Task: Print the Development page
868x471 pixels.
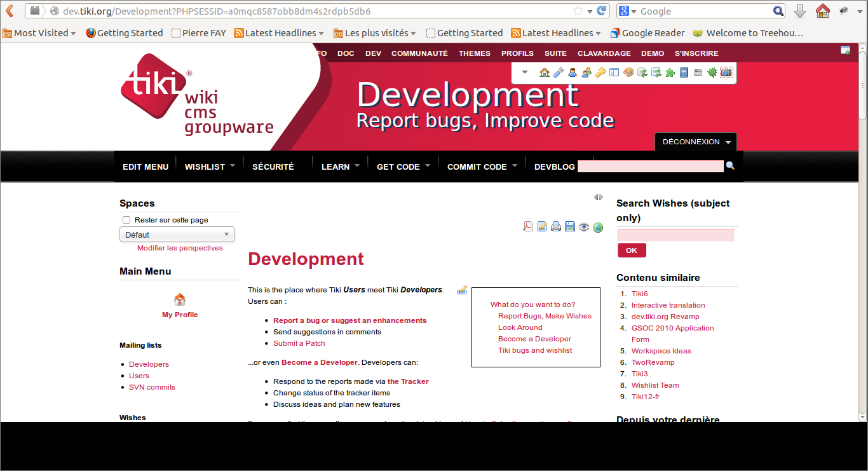Action: [x=556, y=226]
